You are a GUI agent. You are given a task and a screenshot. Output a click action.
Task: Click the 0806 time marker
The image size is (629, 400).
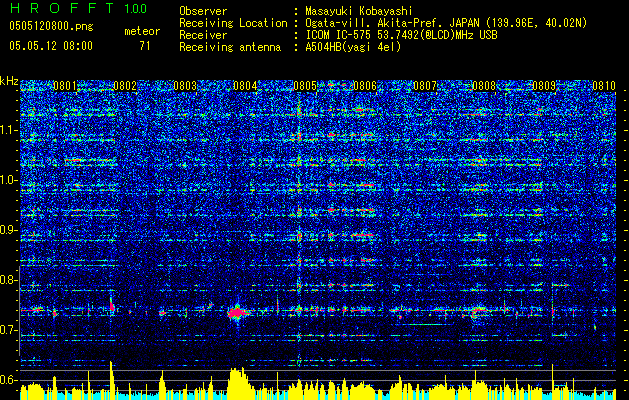365,86
